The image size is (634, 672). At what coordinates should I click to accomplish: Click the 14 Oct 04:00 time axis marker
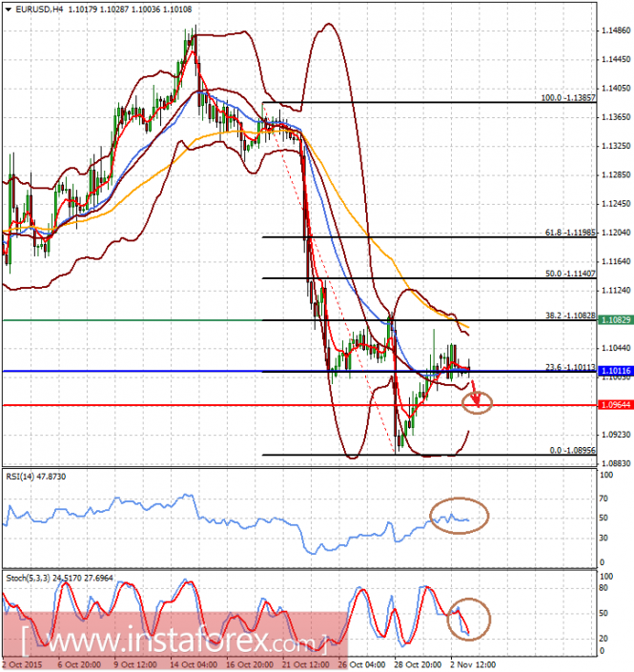click(x=194, y=664)
